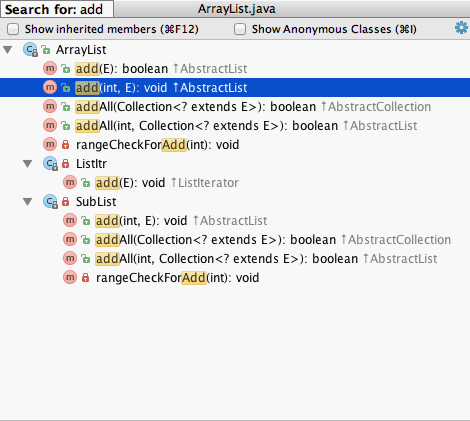Open the settings gear icon
Viewport: 470px width, 421px height.
pyautogui.click(x=461, y=28)
